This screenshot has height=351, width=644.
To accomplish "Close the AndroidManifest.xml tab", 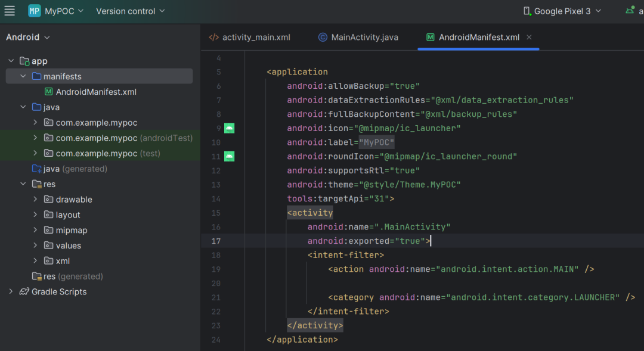I will [529, 38].
